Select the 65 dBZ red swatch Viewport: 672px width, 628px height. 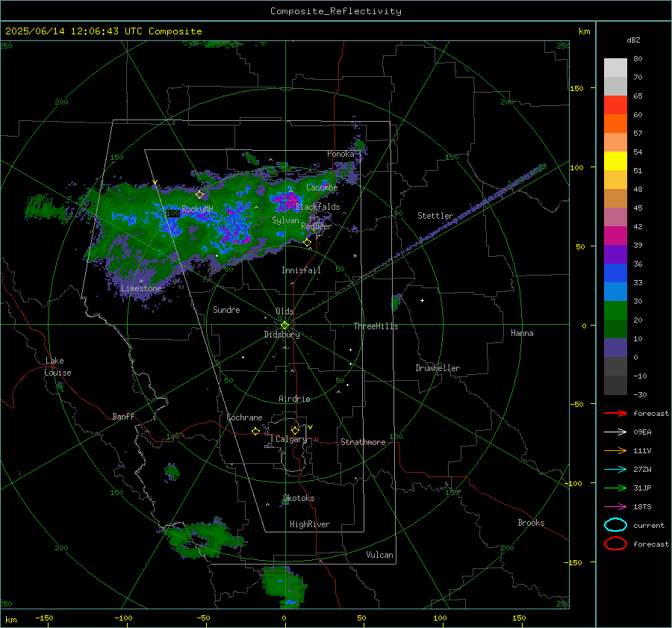click(x=615, y=105)
